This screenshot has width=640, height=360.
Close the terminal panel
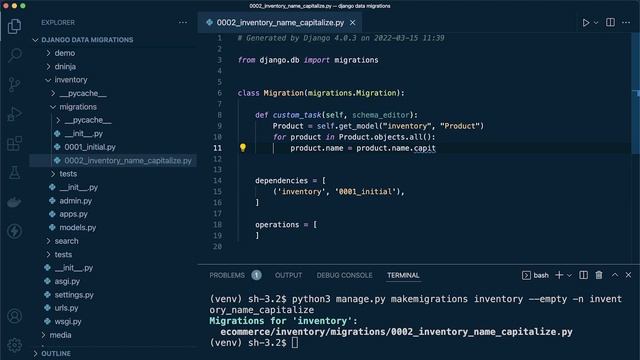[629, 275]
